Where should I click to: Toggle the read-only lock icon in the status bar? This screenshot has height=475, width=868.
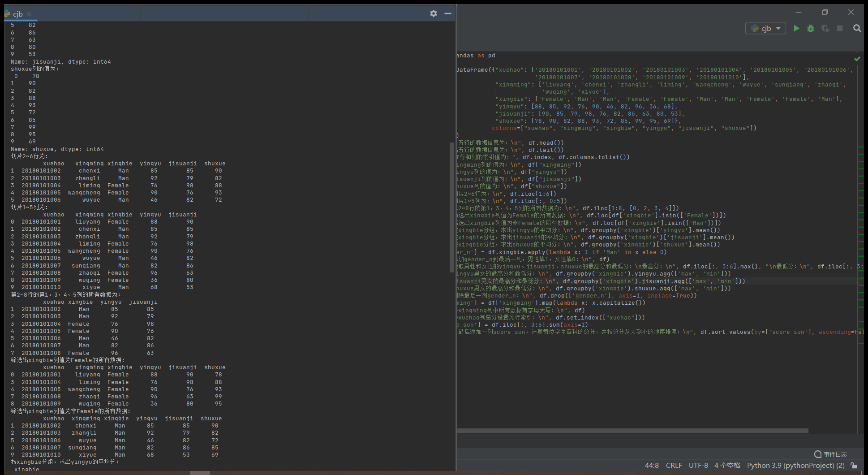[x=854, y=466]
